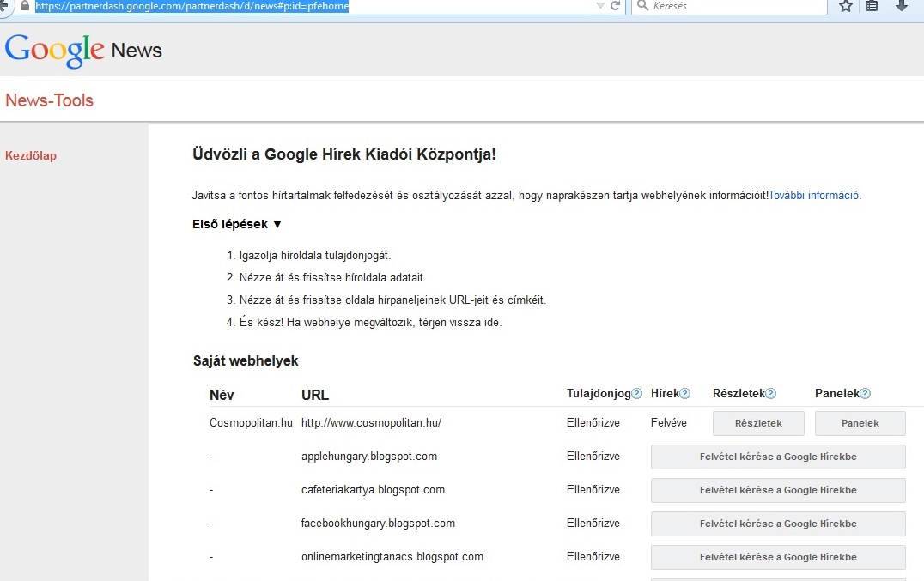Collapse the Első lépések section
Screen dimensions: 924x581
pyautogui.click(x=277, y=224)
